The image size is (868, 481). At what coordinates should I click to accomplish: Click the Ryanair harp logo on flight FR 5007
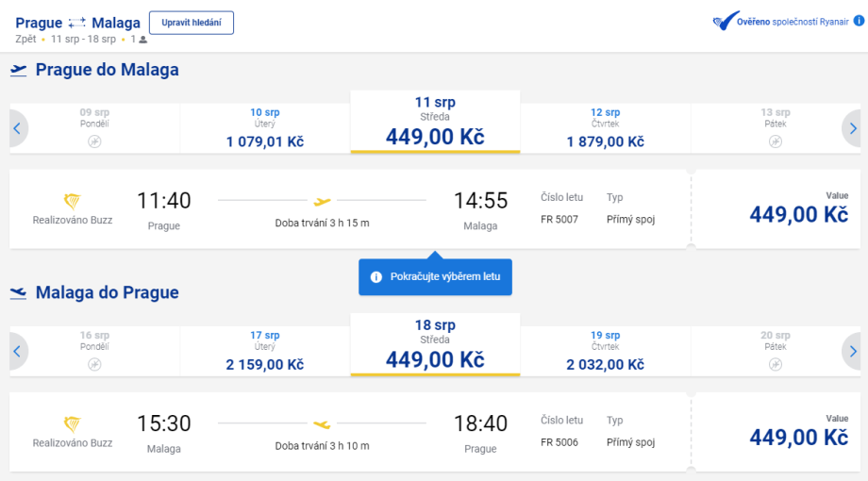(x=73, y=201)
